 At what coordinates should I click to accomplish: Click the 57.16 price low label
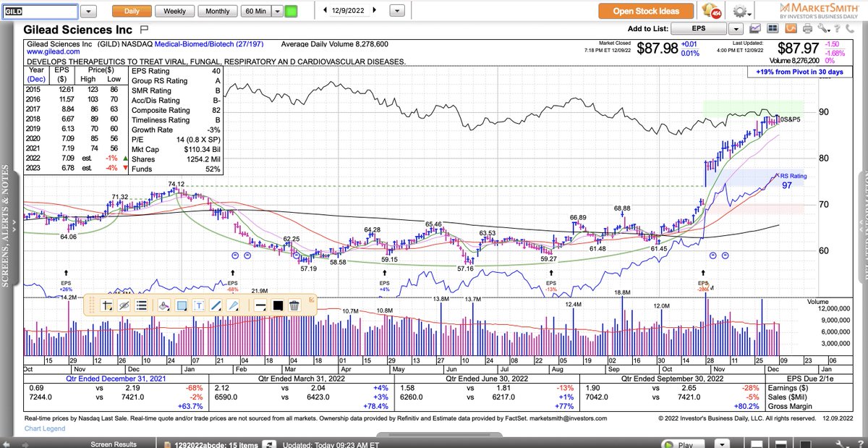(467, 269)
